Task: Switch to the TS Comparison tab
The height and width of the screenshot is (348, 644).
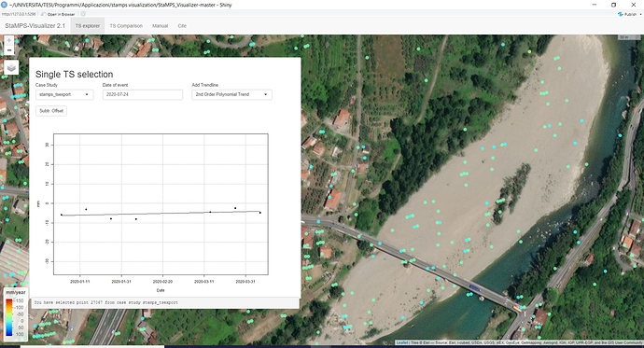Action: pos(126,26)
